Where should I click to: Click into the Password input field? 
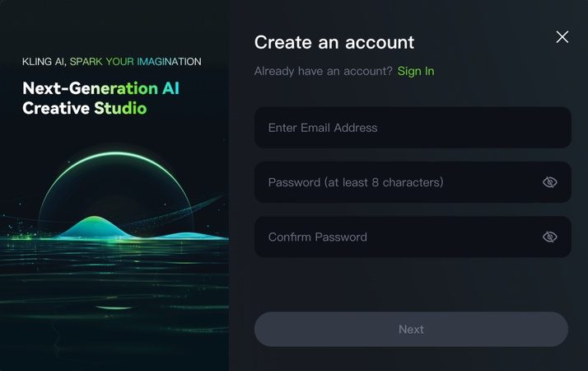395,182
